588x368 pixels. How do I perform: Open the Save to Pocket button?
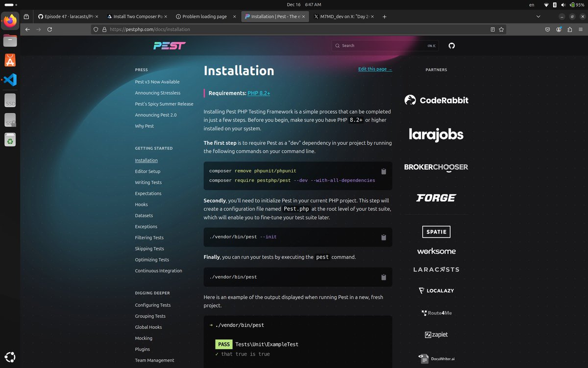tap(548, 29)
